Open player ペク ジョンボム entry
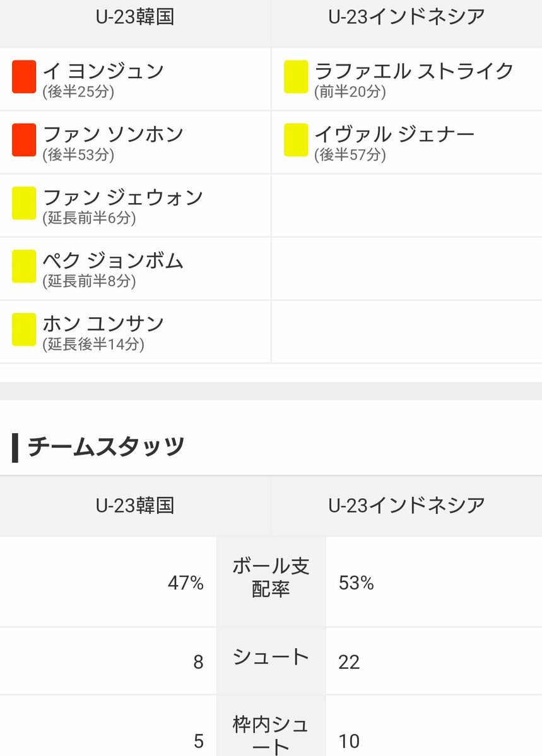Screen dimensions: 542x756 pyautogui.click(x=113, y=260)
